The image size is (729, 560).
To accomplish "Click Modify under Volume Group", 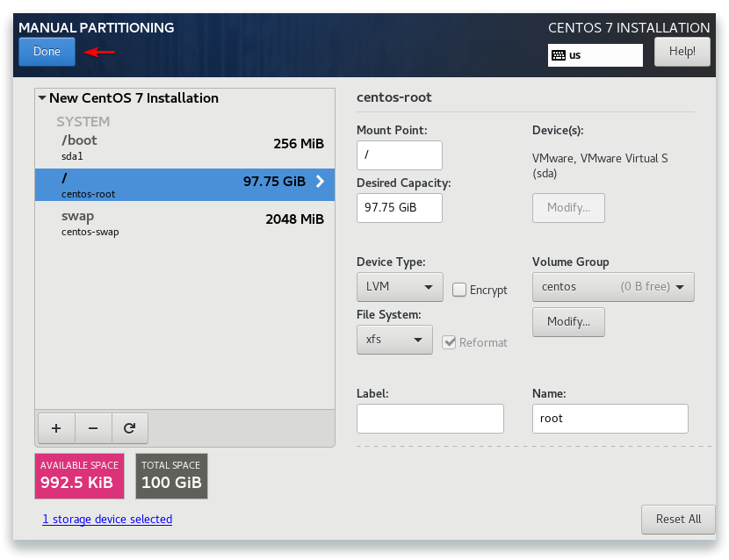I will pos(568,321).
